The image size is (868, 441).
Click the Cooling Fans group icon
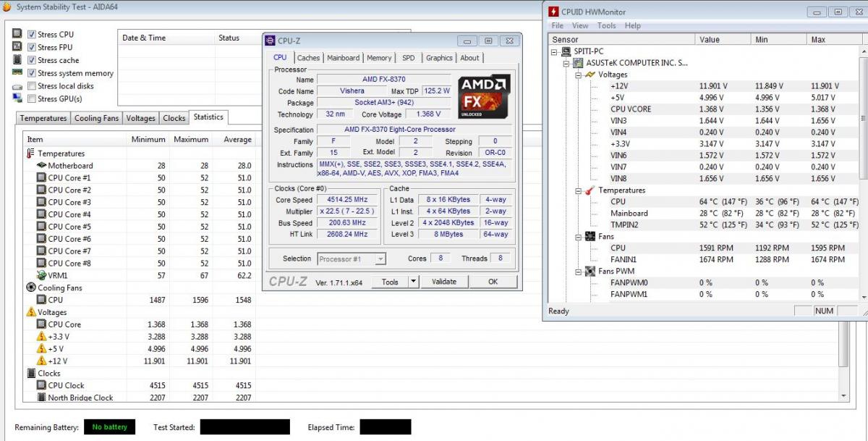click(x=30, y=287)
